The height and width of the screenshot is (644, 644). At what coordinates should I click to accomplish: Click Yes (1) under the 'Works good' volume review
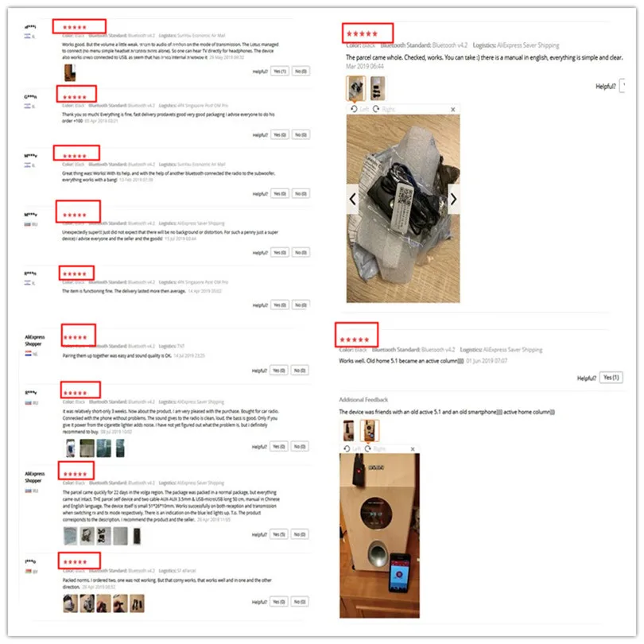[280, 71]
